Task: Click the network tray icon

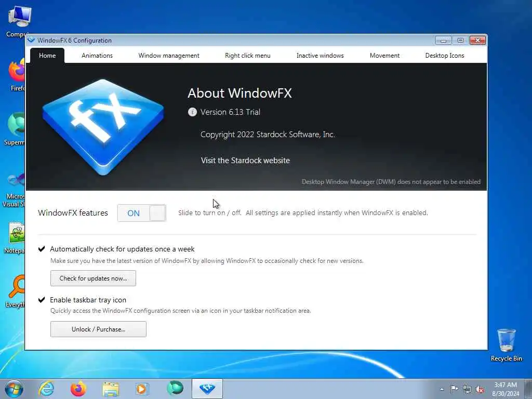Action: (467, 390)
